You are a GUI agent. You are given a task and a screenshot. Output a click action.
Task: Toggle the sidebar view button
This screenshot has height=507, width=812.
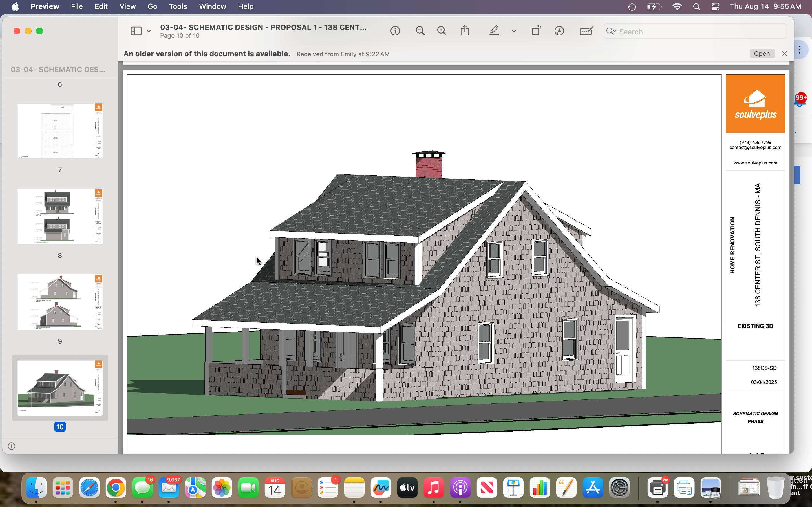[136, 31]
